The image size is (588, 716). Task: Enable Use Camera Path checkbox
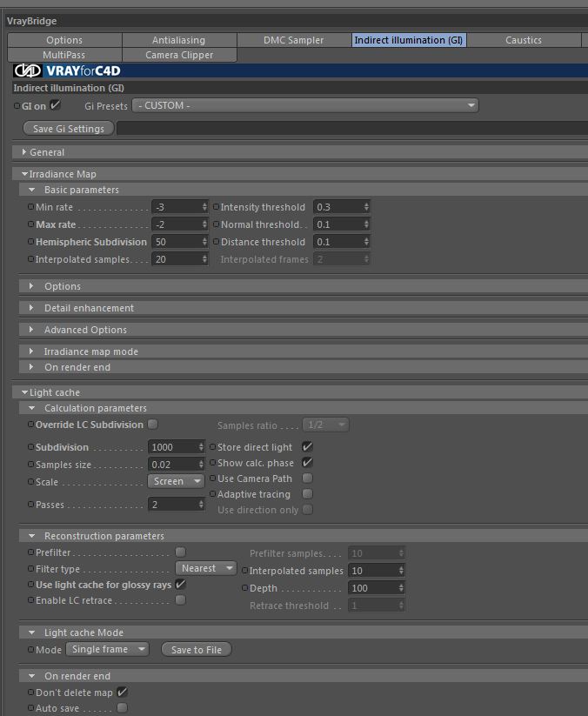click(x=308, y=478)
